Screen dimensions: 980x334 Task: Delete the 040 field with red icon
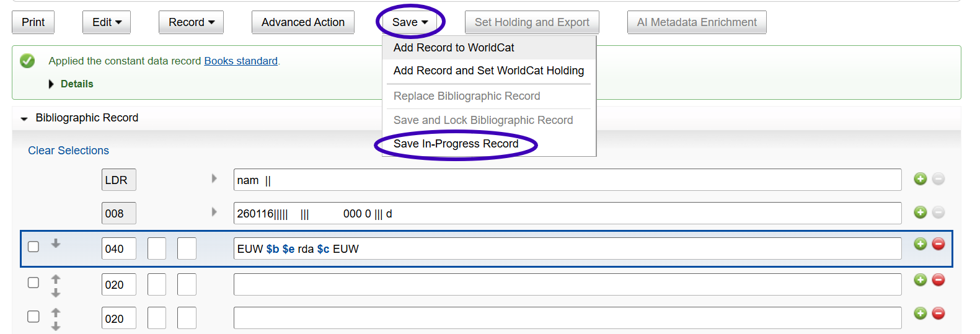click(938, 244)
